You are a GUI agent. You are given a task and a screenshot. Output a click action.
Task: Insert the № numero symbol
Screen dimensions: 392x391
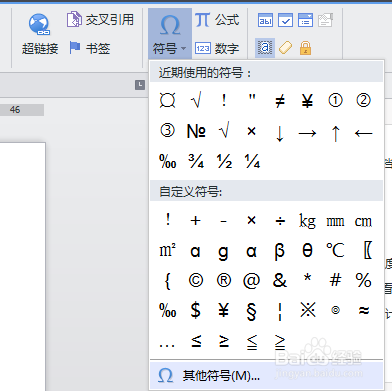pos(196,131)
